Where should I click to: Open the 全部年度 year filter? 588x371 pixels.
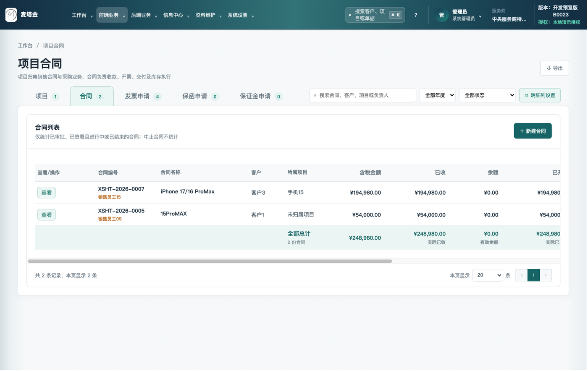pyautogui.click(x=438, y=96)
